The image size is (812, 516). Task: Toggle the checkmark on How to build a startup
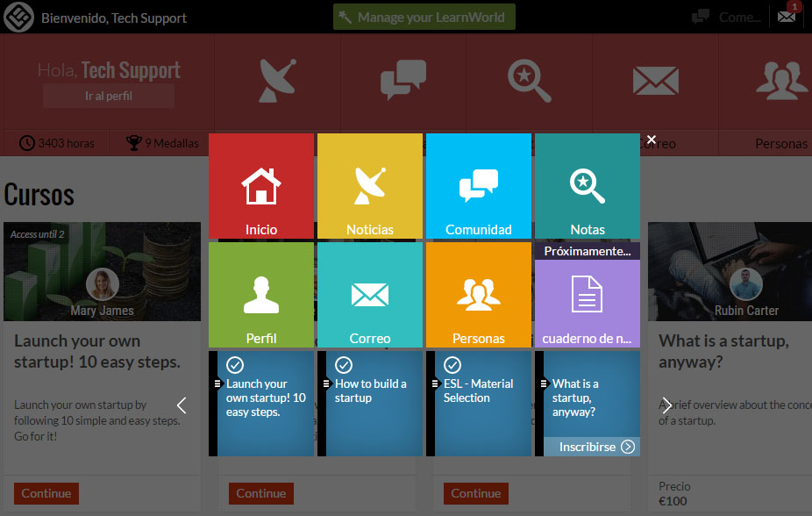point(345,365)
